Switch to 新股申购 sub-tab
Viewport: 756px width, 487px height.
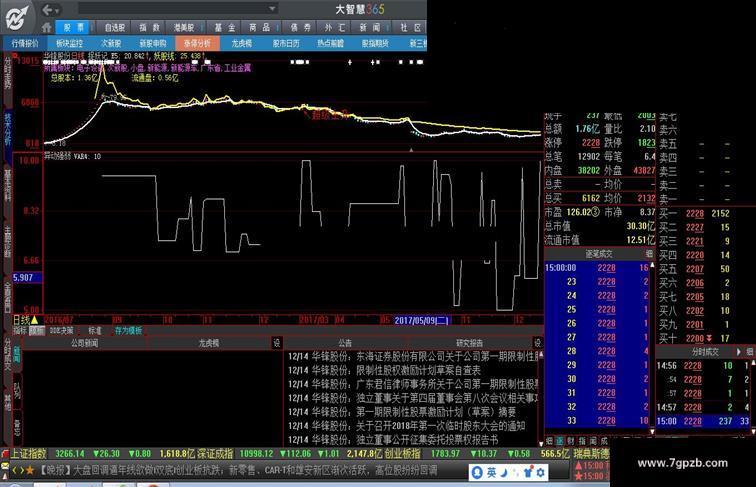[x=153, y=43]
